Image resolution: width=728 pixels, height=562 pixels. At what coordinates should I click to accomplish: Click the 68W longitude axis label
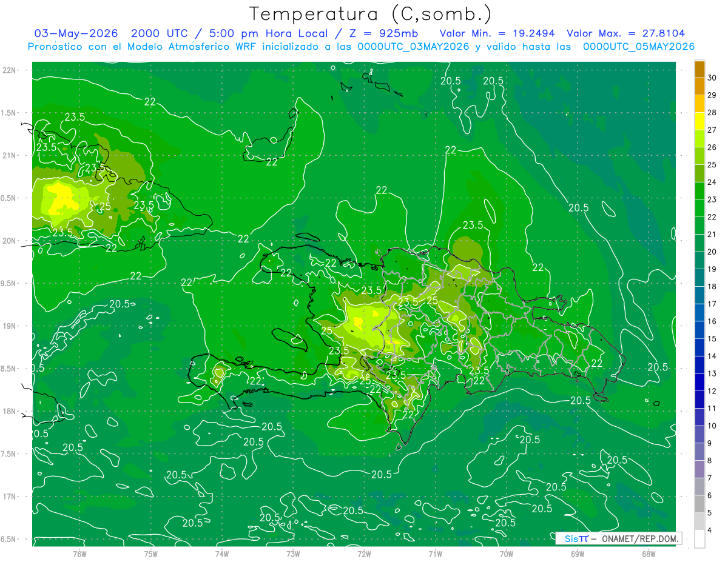(x=648, y=553)
